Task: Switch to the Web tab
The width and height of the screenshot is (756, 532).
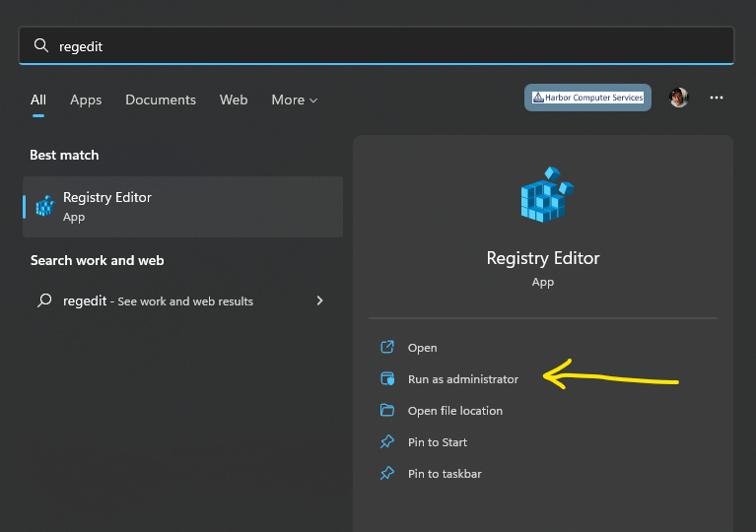Action: coord(234,100)
